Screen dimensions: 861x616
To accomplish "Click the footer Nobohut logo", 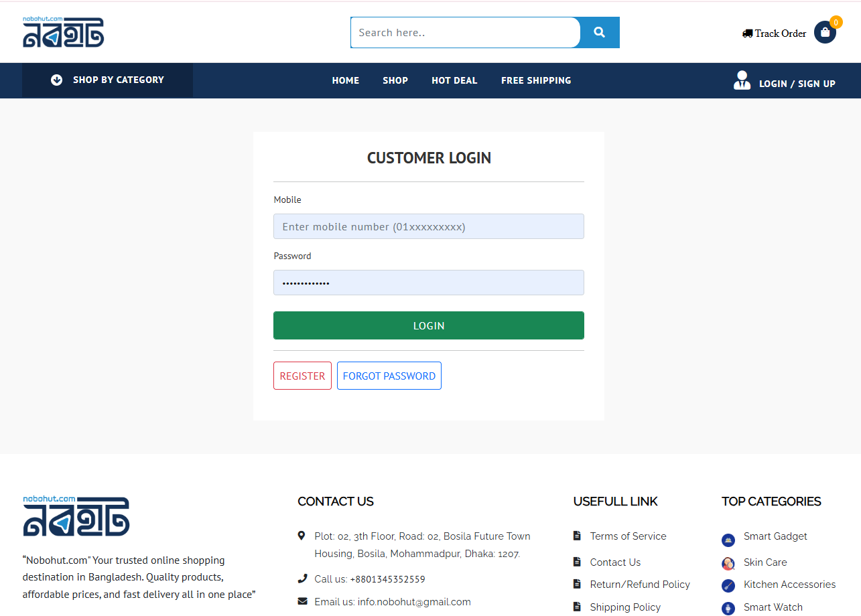I will click(76, 516).
